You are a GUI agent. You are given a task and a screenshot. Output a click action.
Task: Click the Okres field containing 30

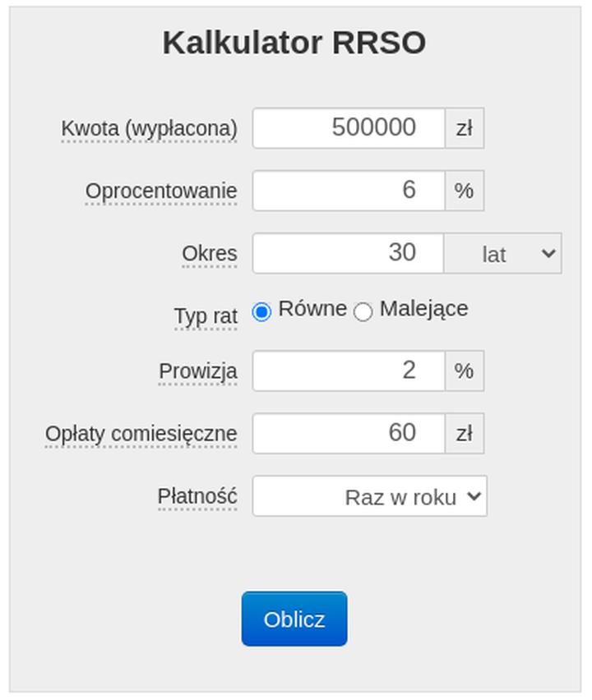[349, 253]
